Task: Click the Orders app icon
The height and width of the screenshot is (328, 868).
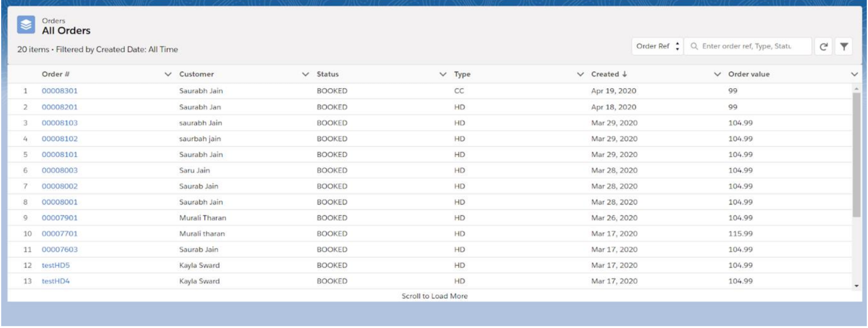Action: click(x=26, y=25)
